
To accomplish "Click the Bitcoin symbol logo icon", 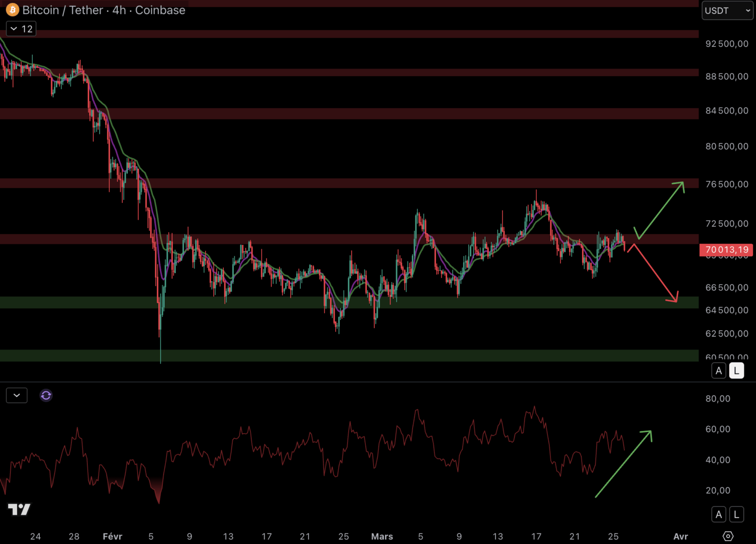I will (x=13, y=10).
